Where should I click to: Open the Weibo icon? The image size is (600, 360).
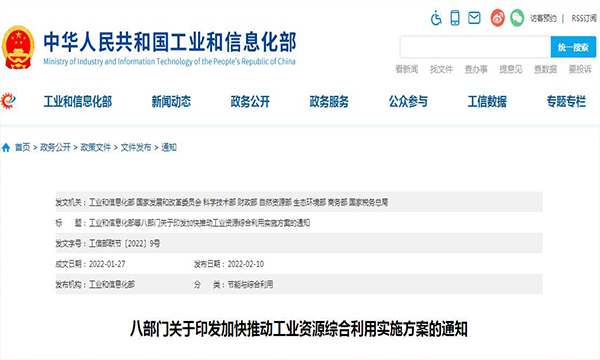pyautogui.click(x=497, y=18)
